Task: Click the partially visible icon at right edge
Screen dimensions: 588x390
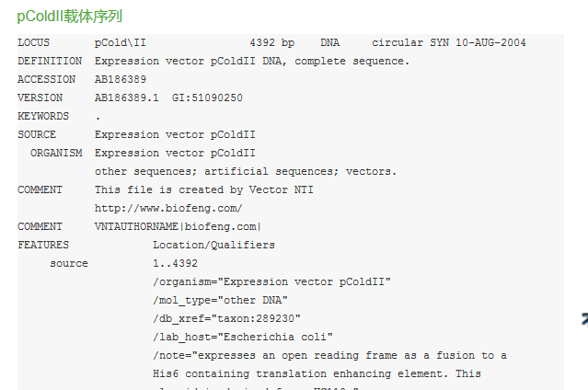Action: [583, 318]
